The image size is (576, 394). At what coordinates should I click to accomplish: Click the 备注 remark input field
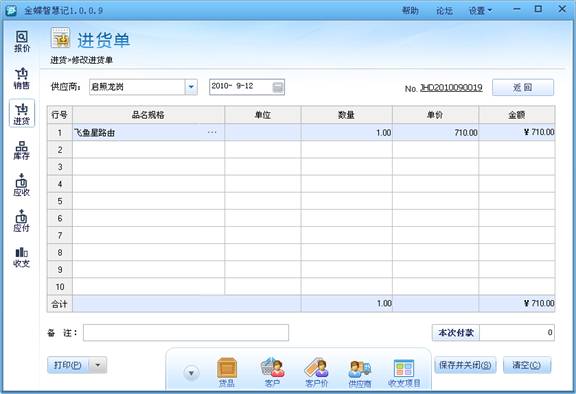(186, 333)
